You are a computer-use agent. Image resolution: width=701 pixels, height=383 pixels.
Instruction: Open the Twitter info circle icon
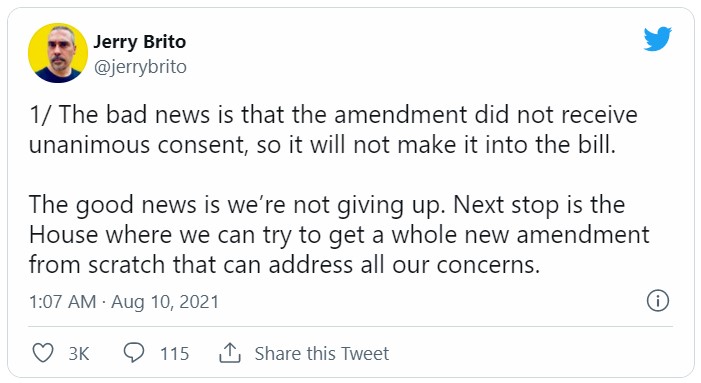[658, 300]
